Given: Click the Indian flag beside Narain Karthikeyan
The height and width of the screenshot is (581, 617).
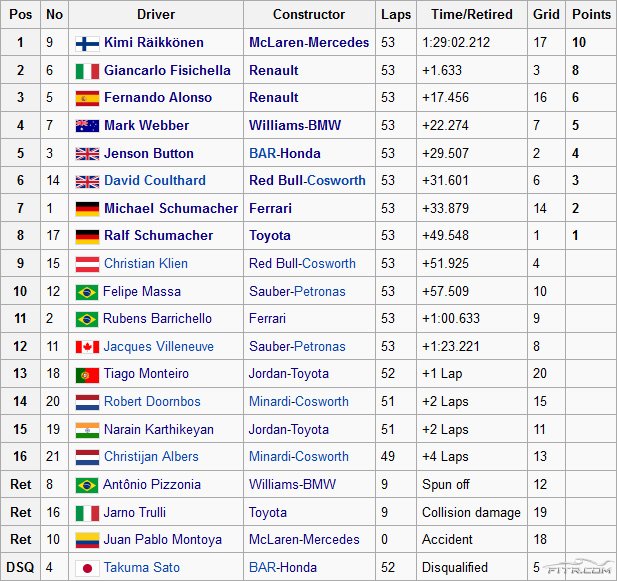Looking at the screenshot, I should pyautogui.click(x=87, y=430).
